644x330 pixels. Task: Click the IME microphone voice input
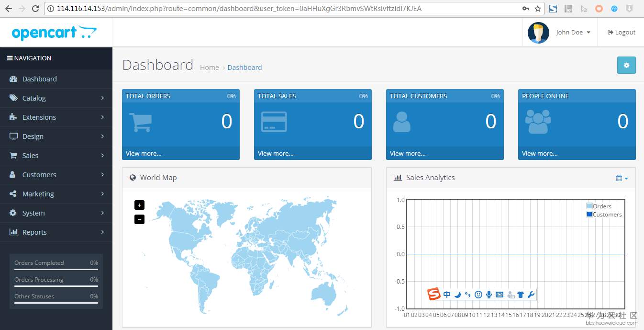click(489, 295)
